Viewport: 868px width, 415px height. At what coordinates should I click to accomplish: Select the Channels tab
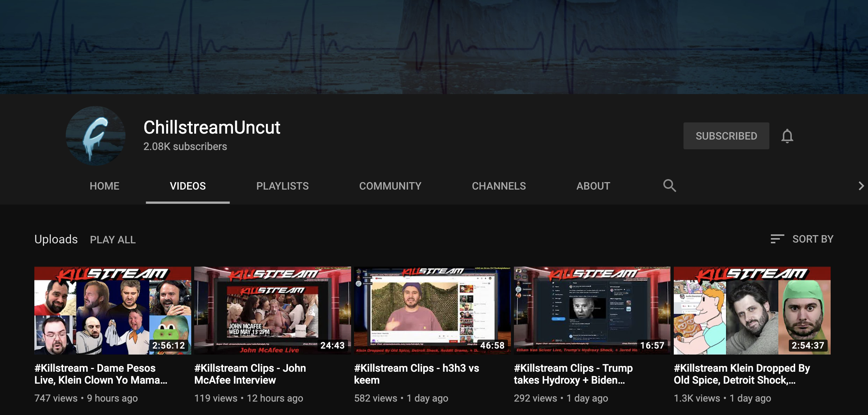(x=499, y=186)
